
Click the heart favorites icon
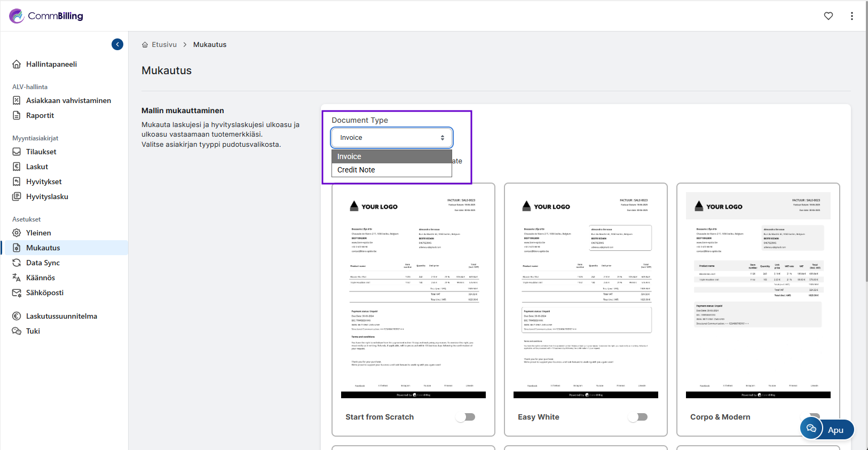(828, 16)
